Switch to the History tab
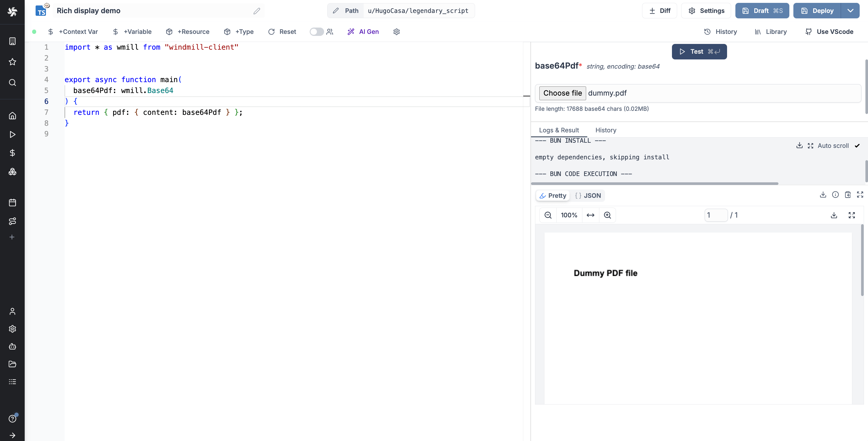 (x=605, y=130)
